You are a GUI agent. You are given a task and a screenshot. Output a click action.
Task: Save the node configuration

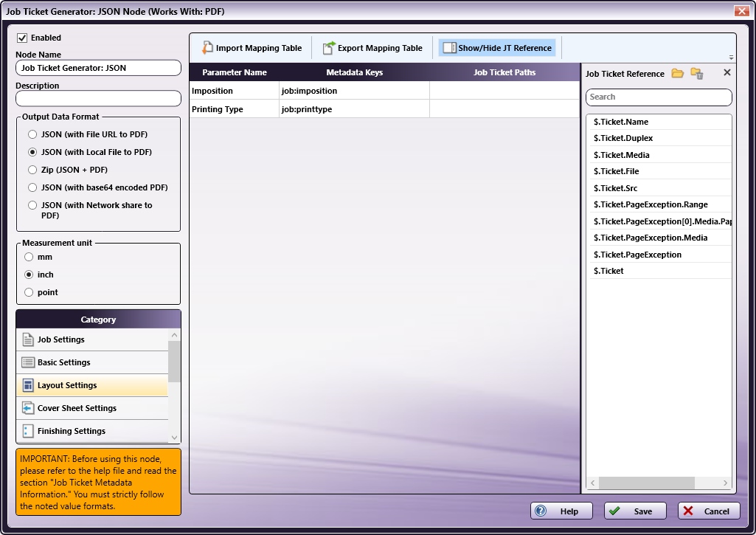click(636, 511)
